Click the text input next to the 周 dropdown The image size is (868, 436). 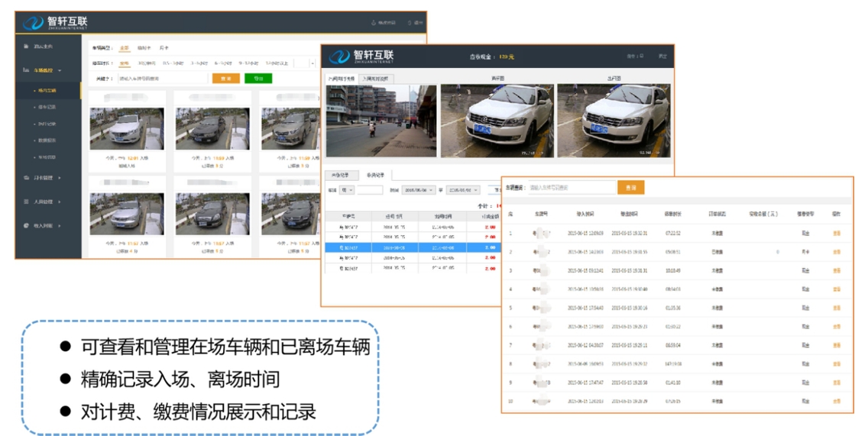coord(370,190)
